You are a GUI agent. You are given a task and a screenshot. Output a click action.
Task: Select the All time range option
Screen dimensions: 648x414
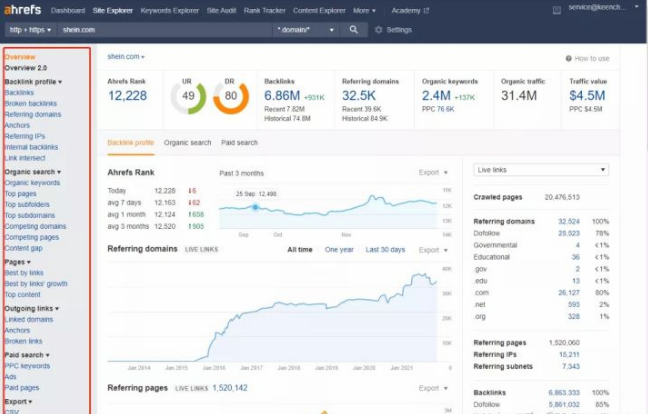[x=299, y=249]
